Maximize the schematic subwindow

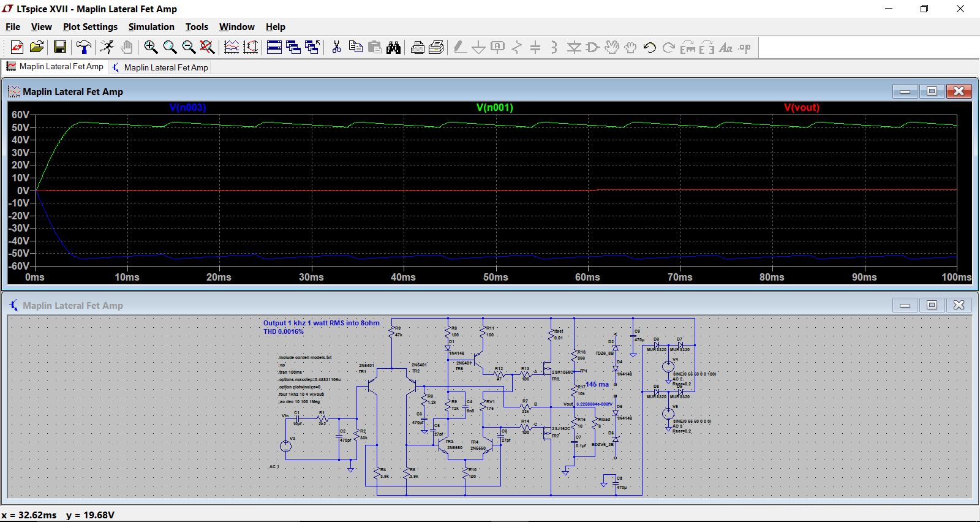tap(932, 305)
